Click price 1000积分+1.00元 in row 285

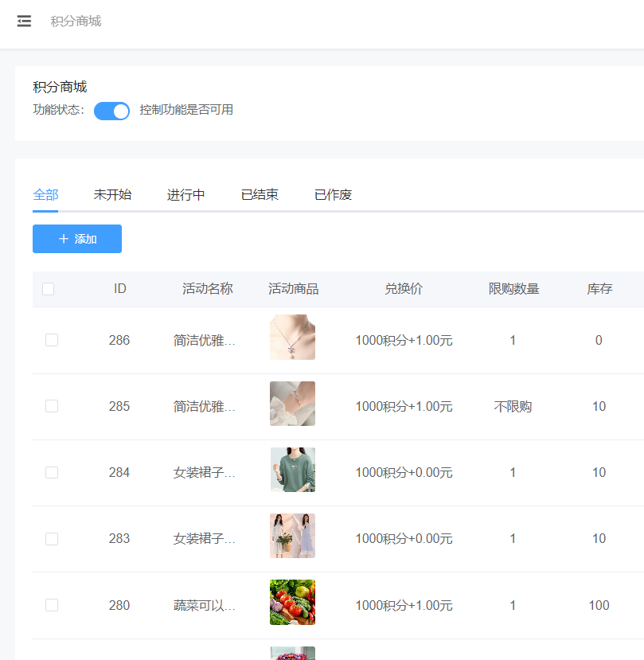404,406
